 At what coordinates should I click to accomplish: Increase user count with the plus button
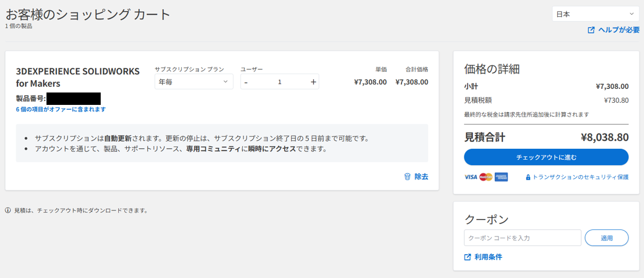coord(313,82)
